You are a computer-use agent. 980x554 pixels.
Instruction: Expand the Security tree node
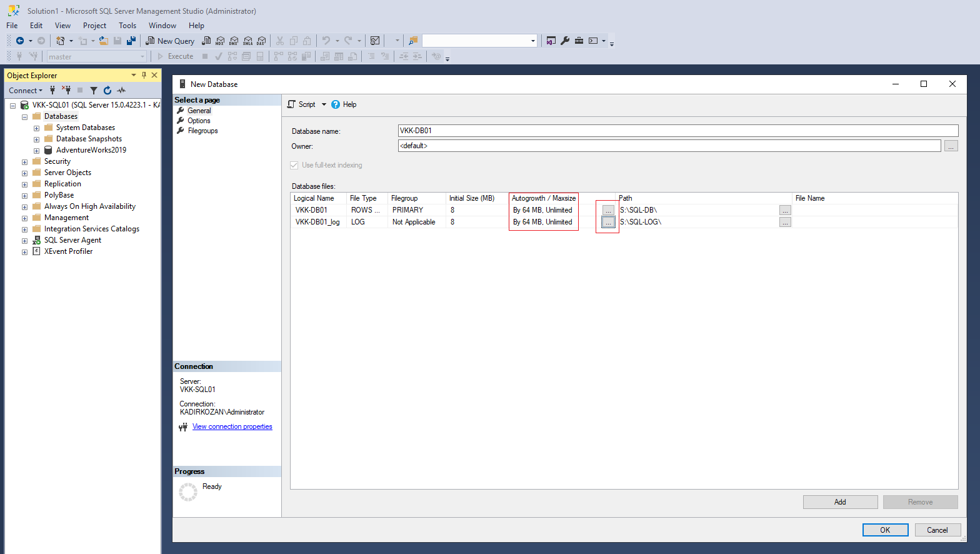click(24, 162)
